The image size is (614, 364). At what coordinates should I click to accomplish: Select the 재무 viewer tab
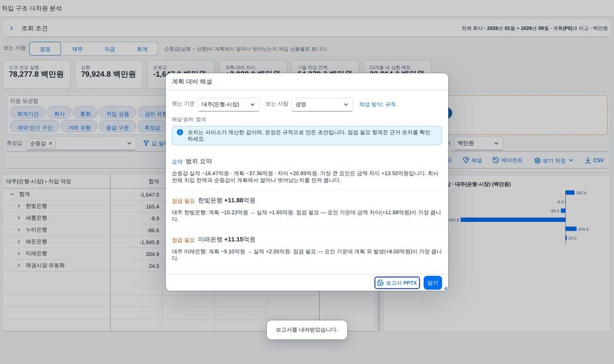click(x=77, y=49)
